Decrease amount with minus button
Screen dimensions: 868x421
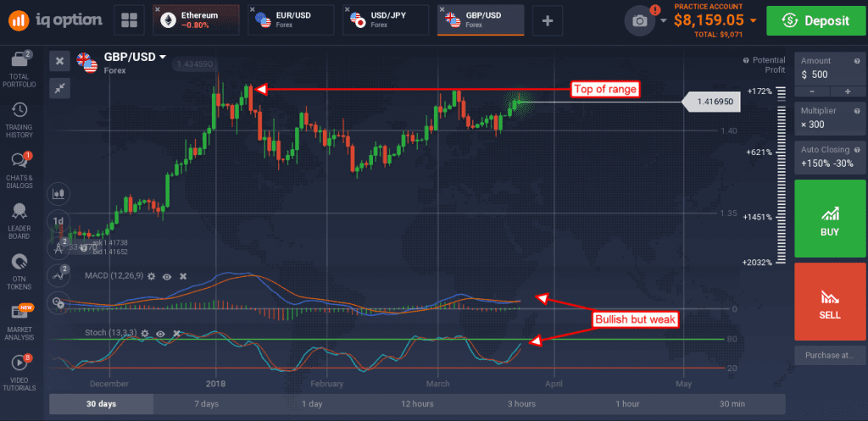tap(812, 91)
